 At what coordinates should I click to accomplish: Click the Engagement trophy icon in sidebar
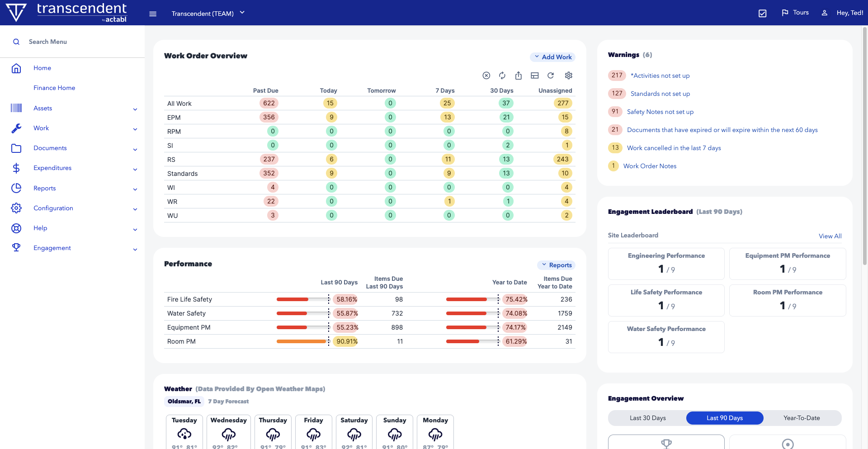coord(16,248)
